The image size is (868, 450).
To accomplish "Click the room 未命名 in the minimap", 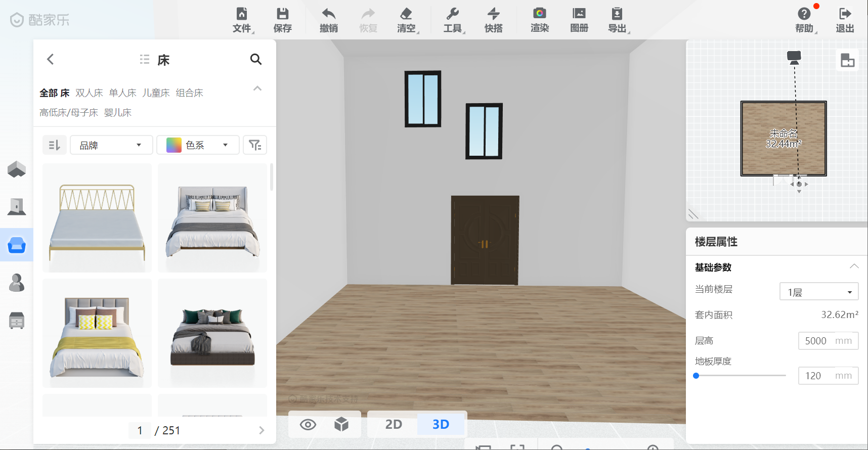I will (784, 139).
